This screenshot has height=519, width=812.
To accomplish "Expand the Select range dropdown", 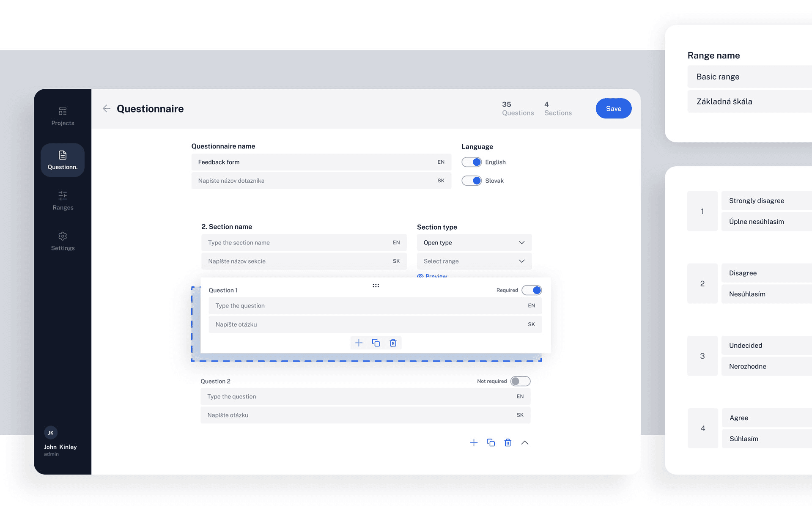I will (474, 261).
